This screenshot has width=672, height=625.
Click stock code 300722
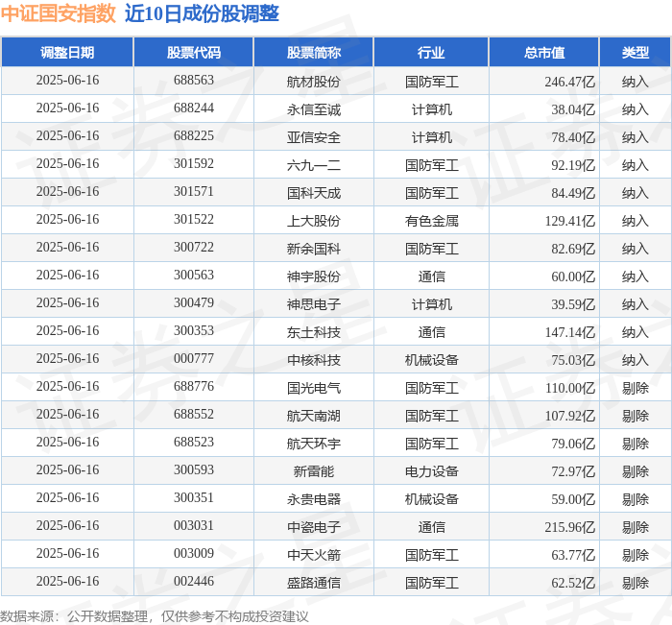tap(194, 248)
